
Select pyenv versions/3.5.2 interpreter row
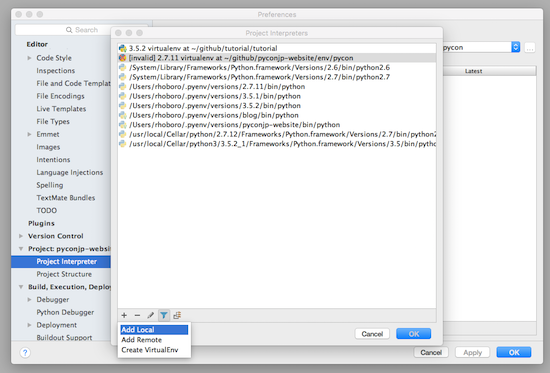pyautogui.click(x=277, y=105)
